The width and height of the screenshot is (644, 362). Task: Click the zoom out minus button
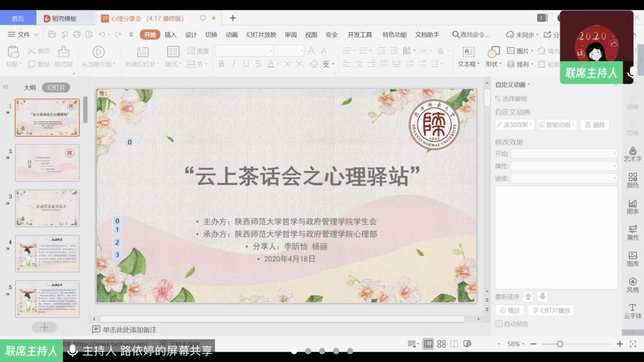coord(533,344)
